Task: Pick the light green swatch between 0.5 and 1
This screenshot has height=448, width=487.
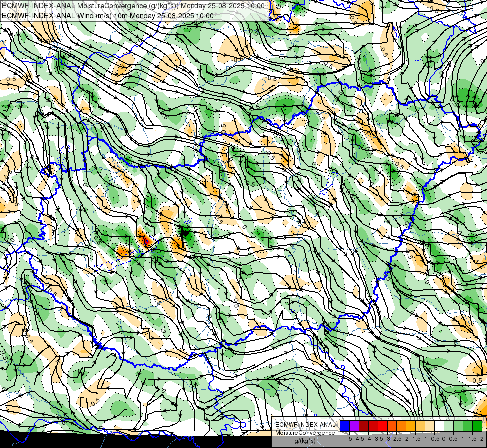Action: tap(458, 426)
